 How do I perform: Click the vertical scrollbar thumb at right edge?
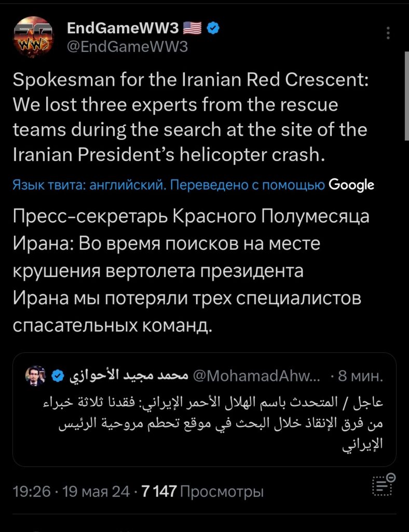click(x=406, y=96)
